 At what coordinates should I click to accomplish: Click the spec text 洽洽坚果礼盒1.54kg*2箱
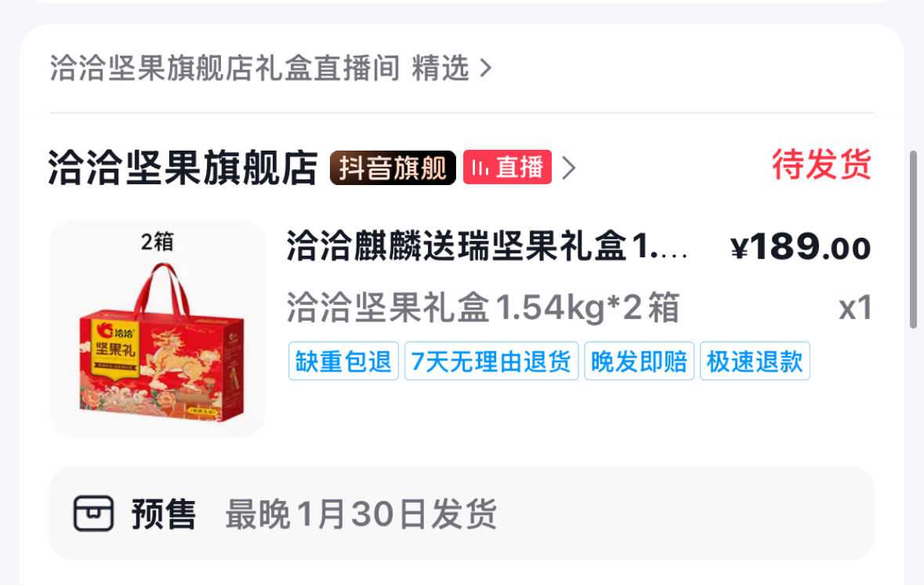[x=484, y=307]
